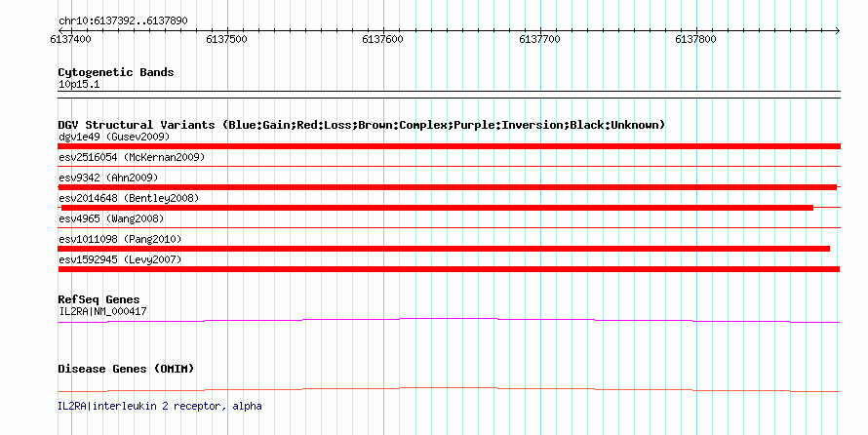Open variant esv2014648 (Bentley2008) label
868x435 pixels.
(x=129, y=198)
